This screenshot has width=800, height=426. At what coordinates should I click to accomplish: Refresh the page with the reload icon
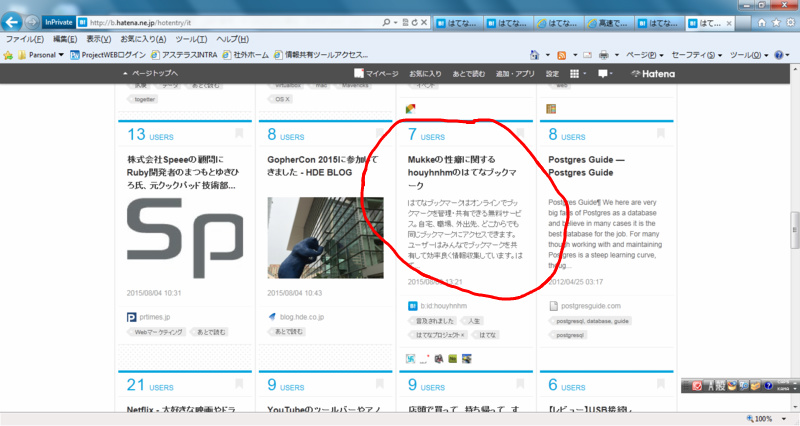414,22
